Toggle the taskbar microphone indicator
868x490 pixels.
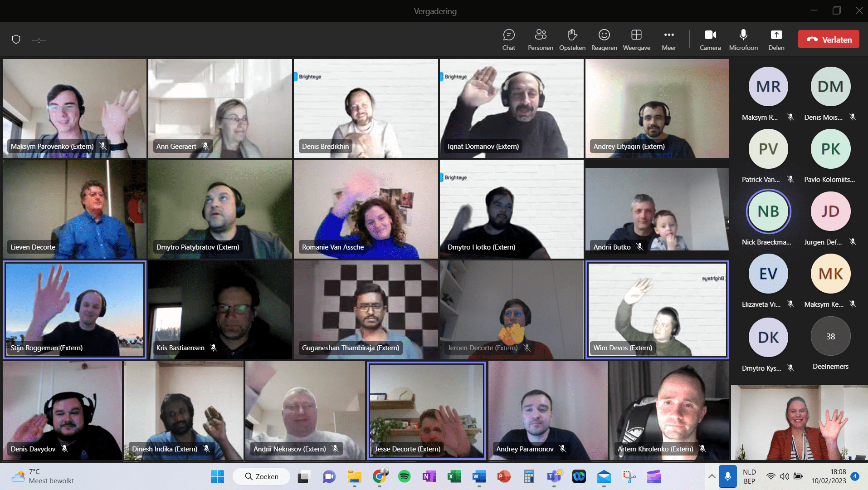pos(727,476)
